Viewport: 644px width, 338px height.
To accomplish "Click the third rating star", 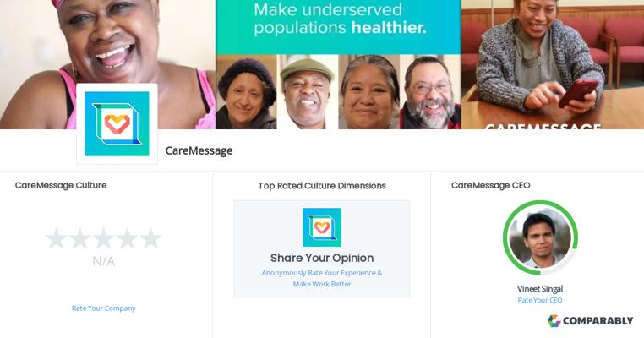I will click(103, 238).
